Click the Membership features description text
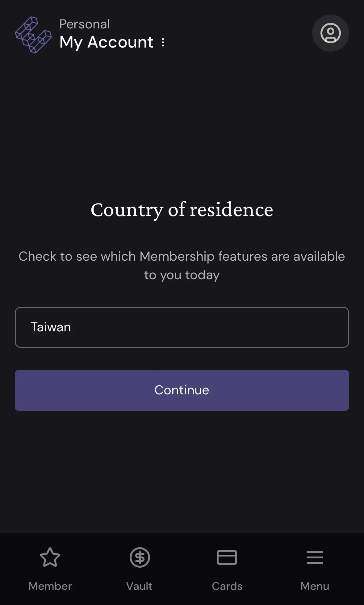364x605 pixels. [x=182, y=266]
